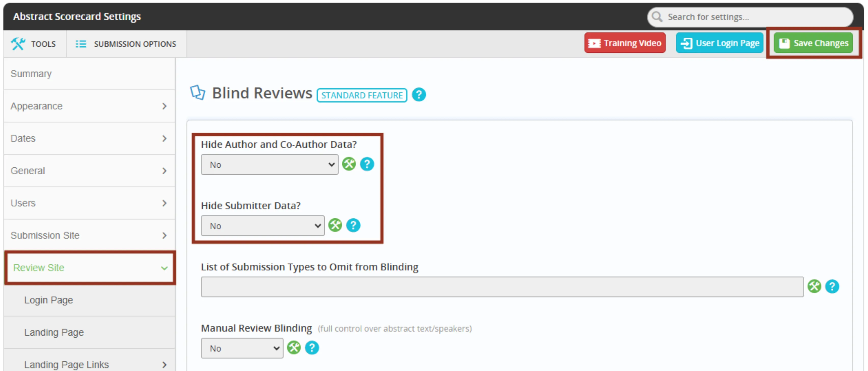Click the Blind Reviews cards icon
This screenshot has height=371, width=868.
(198, 93)
